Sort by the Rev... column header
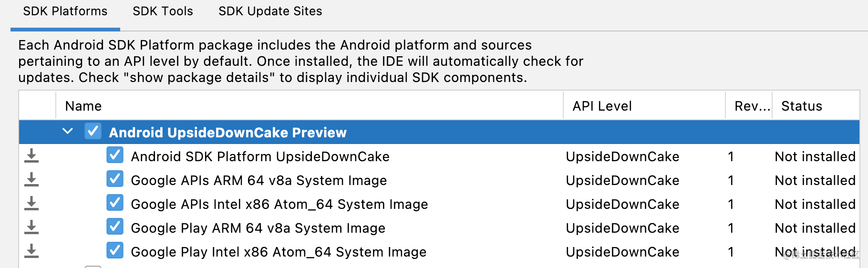The image size is (868, 268). tap(749, 106)
